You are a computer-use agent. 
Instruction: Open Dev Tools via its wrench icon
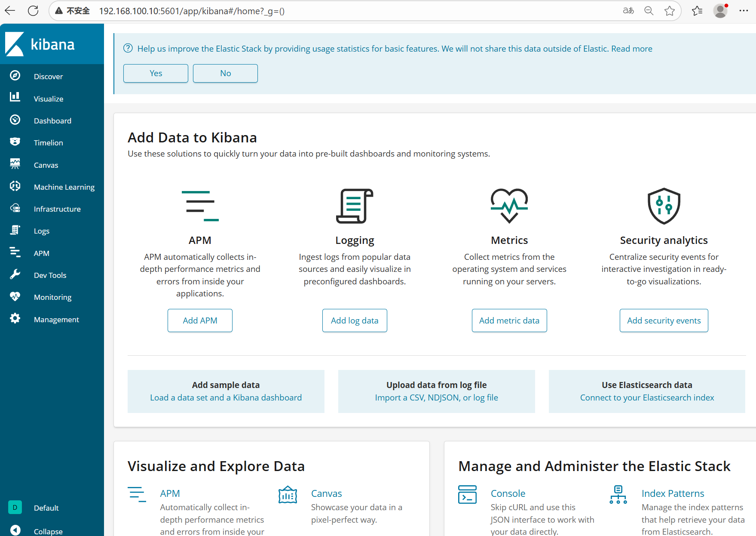click(15, 274)
